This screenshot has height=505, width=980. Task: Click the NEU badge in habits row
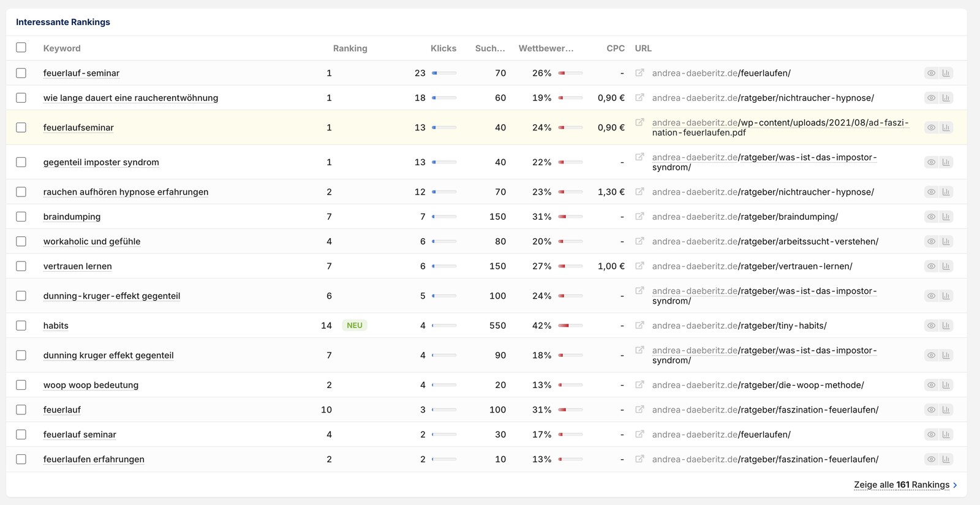point(355,326)
